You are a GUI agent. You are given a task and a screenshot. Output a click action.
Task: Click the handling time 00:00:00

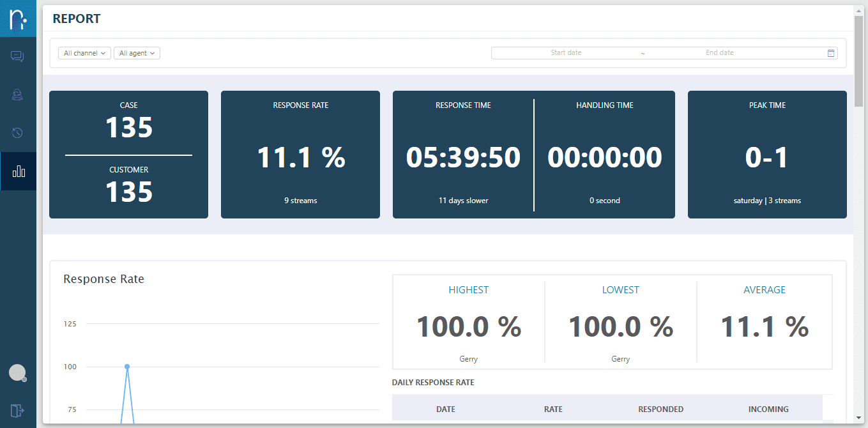[605, 157]
